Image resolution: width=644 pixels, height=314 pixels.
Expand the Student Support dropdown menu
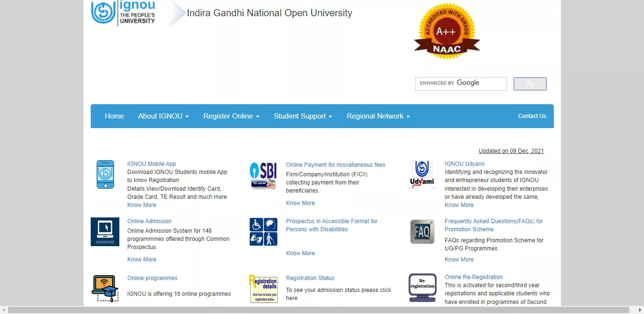[303, 116]
